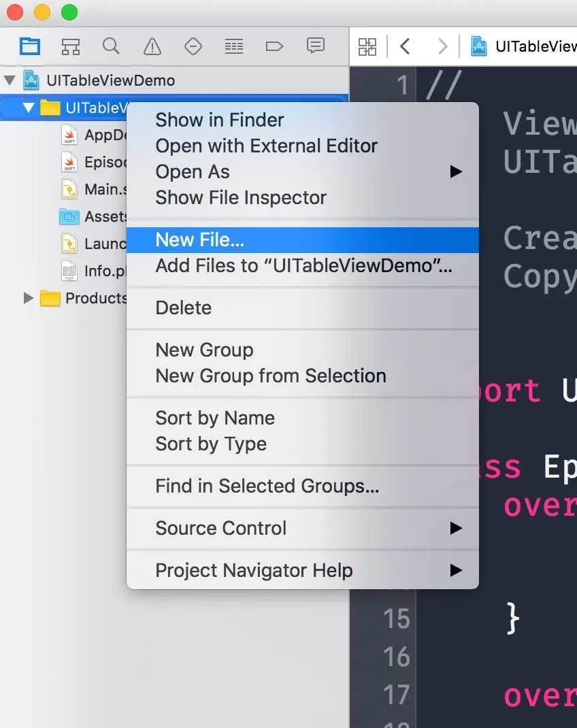This screenshot has width=577, height=728.
Task: Go forward with the right chevron
Action: click(443, 46)
